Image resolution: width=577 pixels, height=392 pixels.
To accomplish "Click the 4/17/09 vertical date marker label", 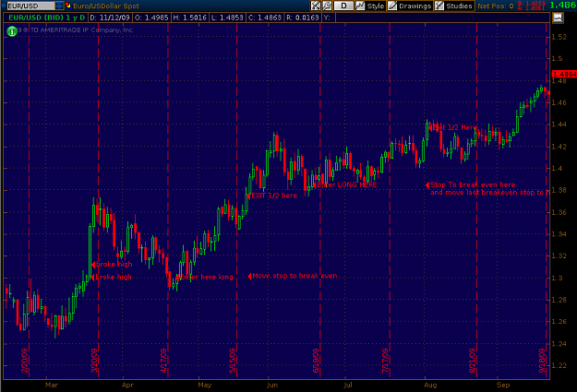I will point(163,361).
